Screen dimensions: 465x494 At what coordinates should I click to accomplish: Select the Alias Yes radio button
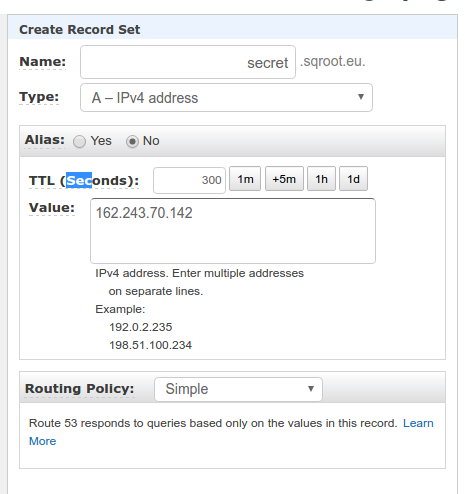pyautogui.click(x=79, y=141)
